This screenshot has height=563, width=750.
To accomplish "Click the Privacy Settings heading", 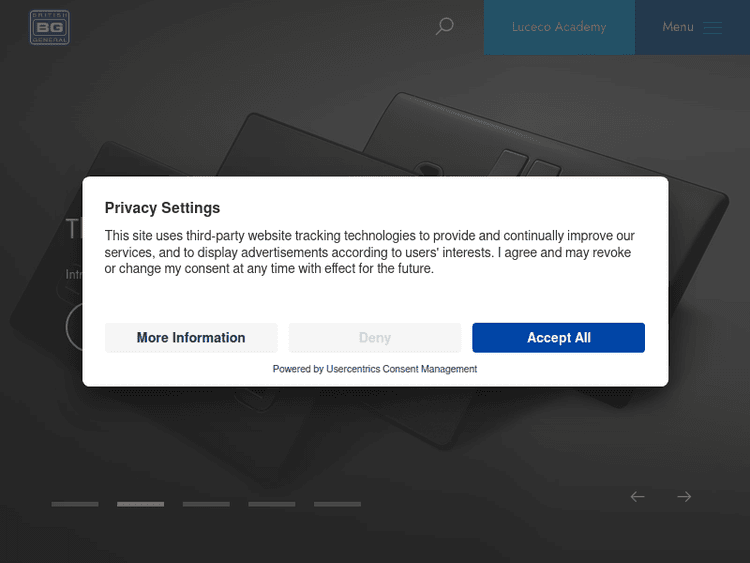I will tap(162, 208).
